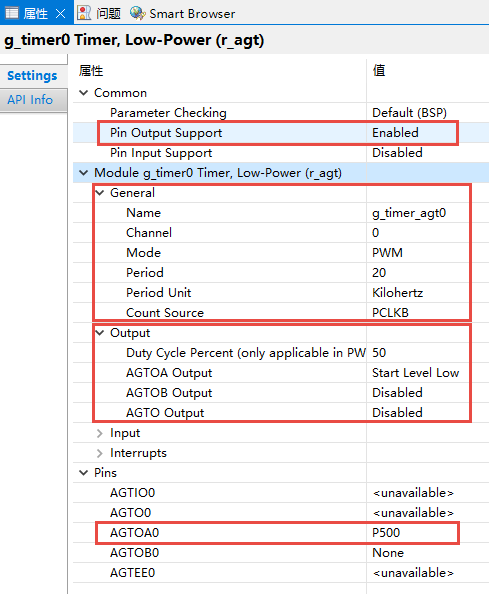The image size is (489, 594).
Task: Expand the Interrupts group
Action: pyautogui.click(x=100, y=453)
